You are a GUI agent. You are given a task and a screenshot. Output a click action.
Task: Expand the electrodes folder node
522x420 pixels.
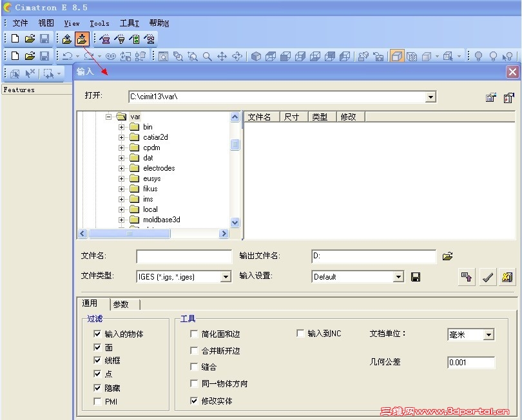coord(121,168)
